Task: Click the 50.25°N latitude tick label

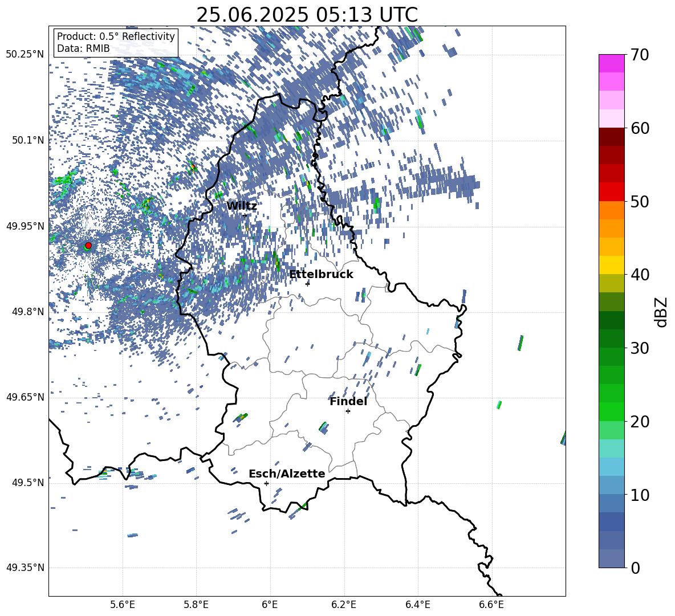Action: coord(25,55)
